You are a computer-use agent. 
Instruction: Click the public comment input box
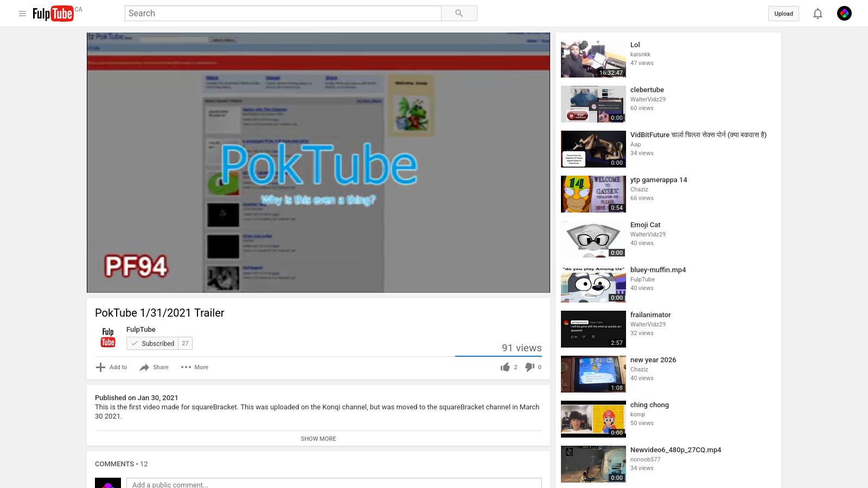click(334, 484)
